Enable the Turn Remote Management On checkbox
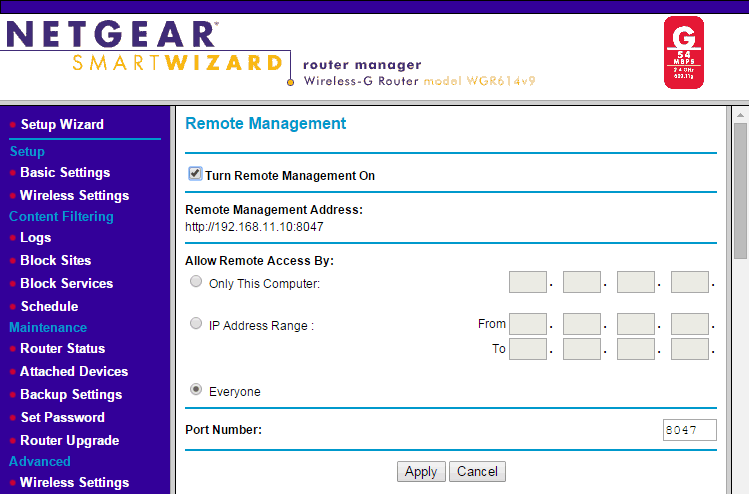Image resolution: width=749 pixels, height=494 pixels. click(x=195, y=174)
